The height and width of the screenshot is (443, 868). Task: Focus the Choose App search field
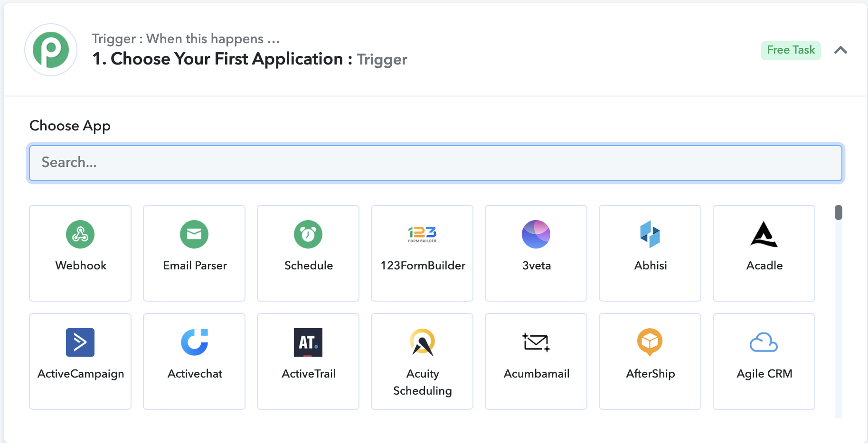pos(435,163)
